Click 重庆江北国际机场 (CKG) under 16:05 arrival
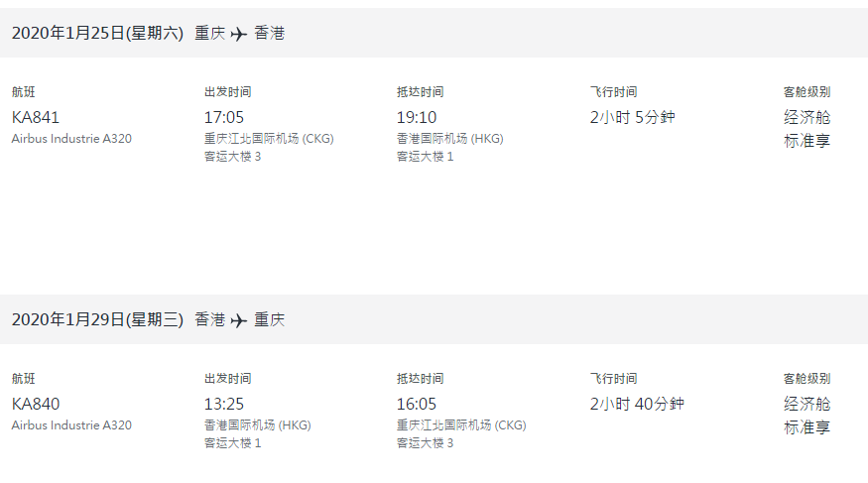 [x=461, y=424]
